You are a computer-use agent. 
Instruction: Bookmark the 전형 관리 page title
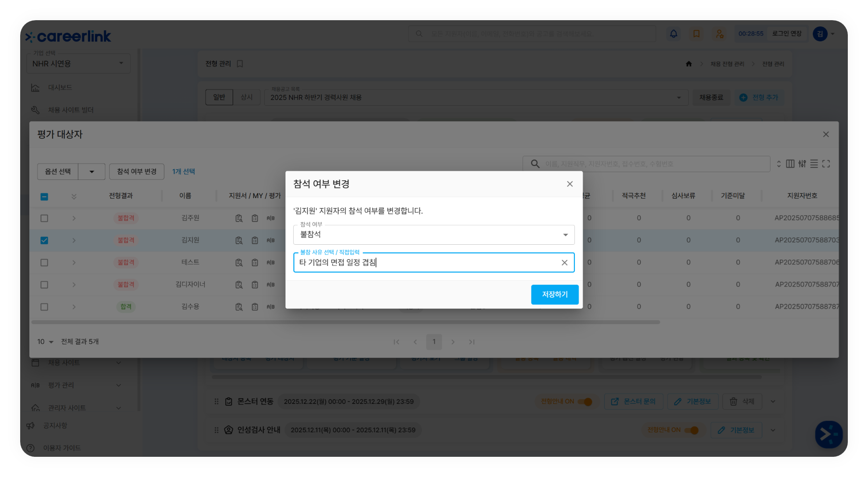point(240,64)
